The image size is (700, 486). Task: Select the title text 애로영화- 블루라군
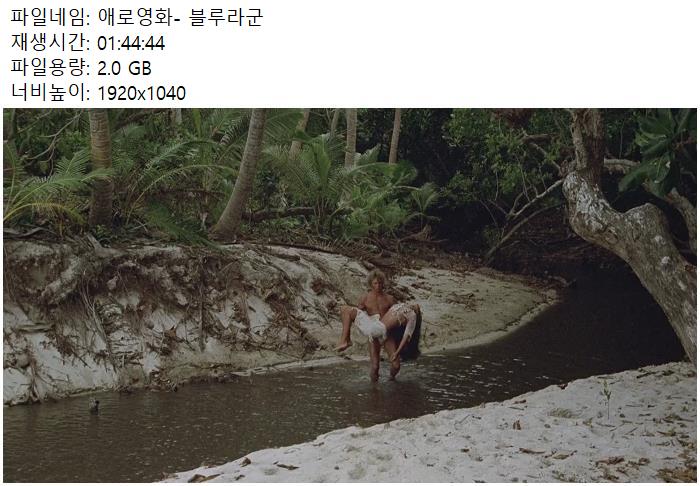click(180, 18)
